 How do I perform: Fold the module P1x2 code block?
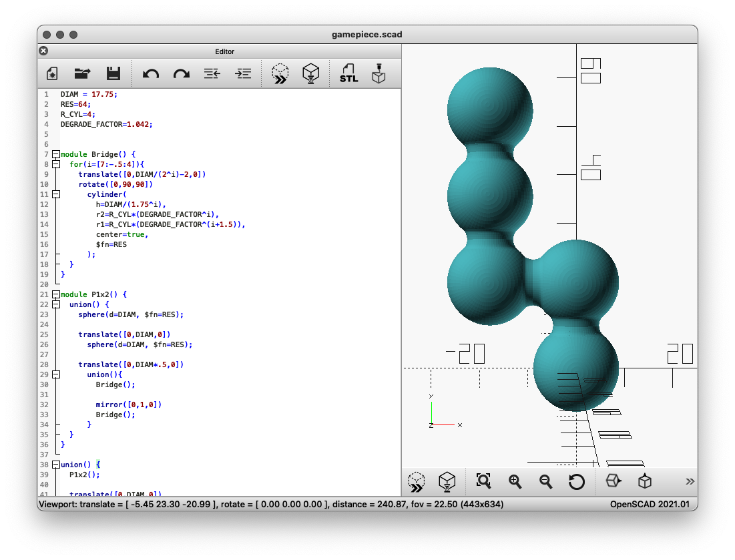click(x=56, y=294)
